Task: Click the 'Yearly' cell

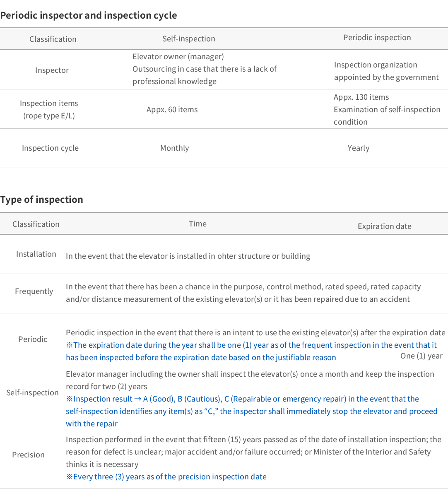Action: (x=359, y=148)
